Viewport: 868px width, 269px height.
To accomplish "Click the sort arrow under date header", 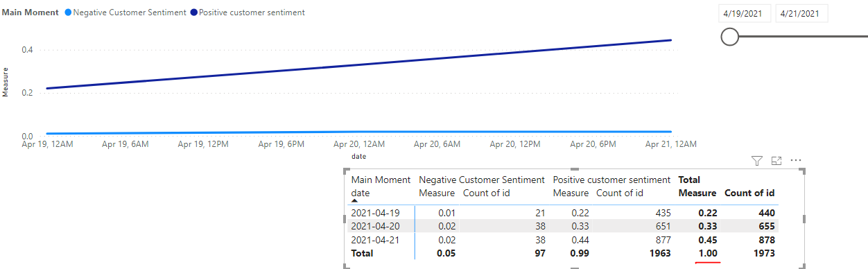I will 356,200.
